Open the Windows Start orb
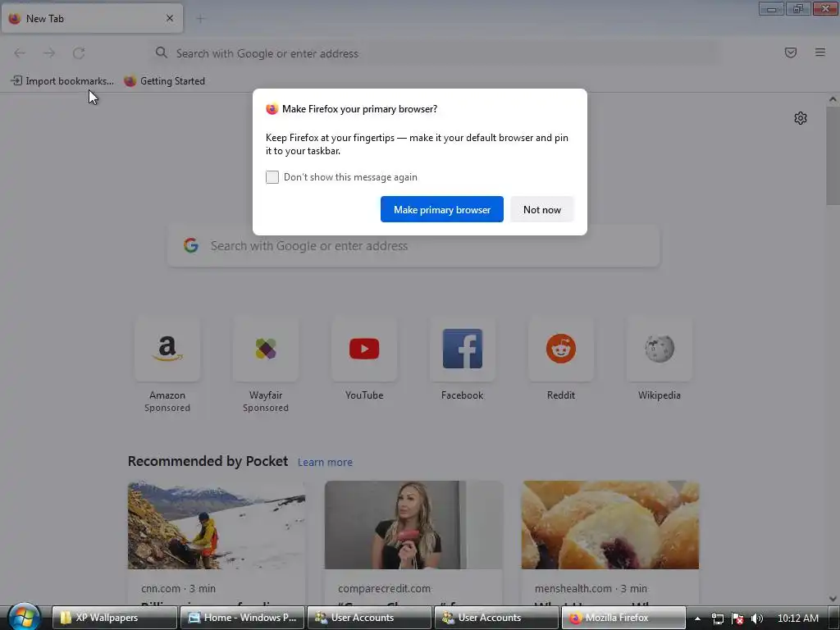 click(24, 617)
